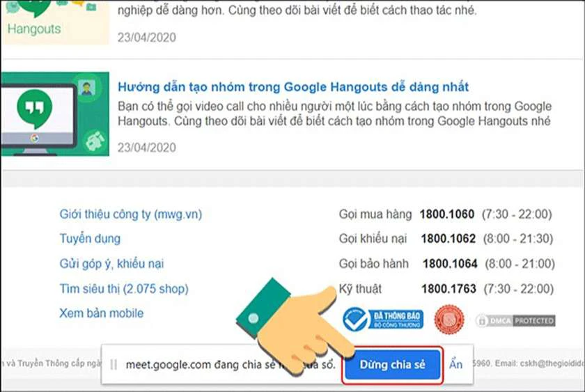Open the Google Hangouts group tutorial thumbnail

tap(55, 114)
